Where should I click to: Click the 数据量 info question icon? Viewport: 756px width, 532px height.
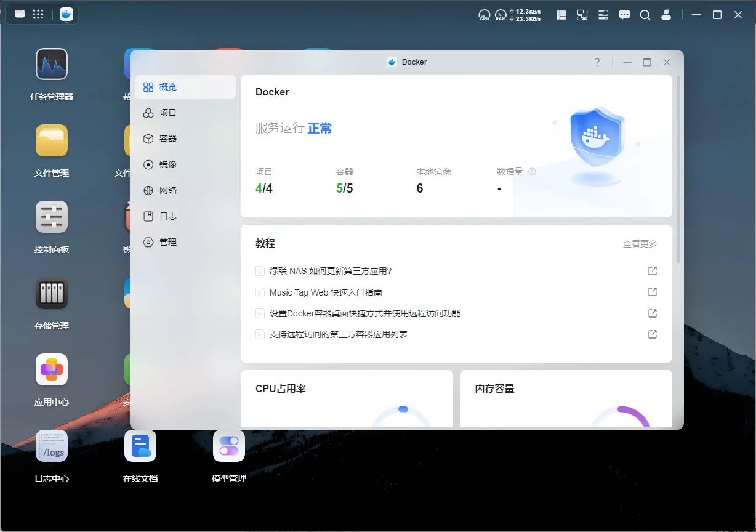click(532, 172)
